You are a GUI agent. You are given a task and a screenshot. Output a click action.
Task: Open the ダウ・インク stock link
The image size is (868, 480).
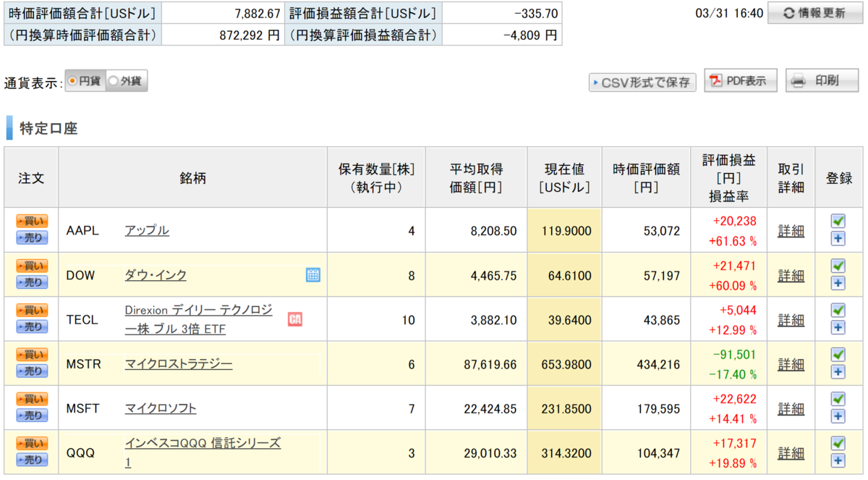click(156, 275)
